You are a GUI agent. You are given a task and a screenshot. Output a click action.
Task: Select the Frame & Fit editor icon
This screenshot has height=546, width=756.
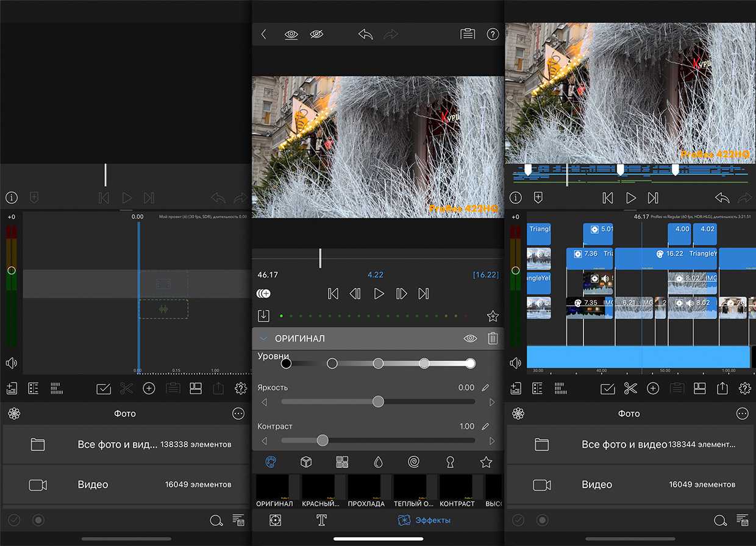(x=276, y=520)
